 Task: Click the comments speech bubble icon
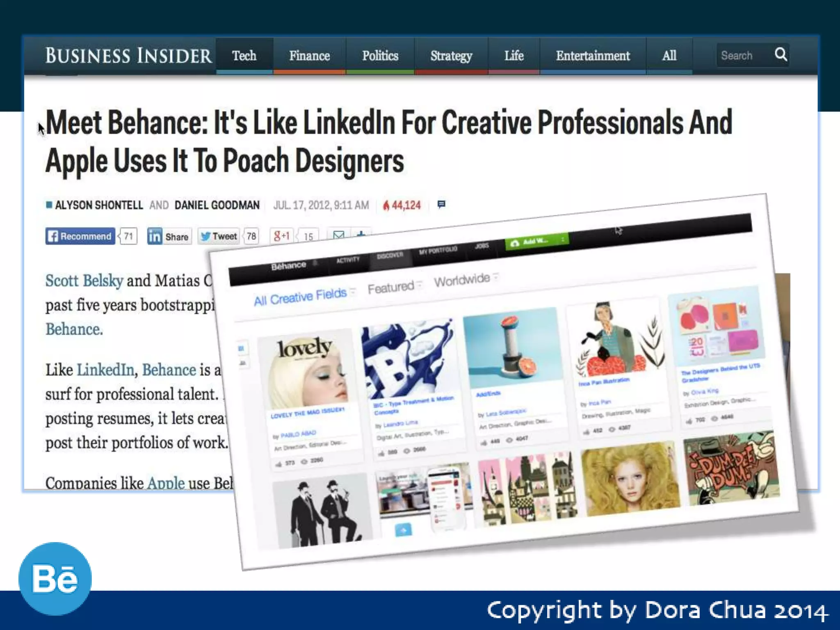tap(441, 204)
